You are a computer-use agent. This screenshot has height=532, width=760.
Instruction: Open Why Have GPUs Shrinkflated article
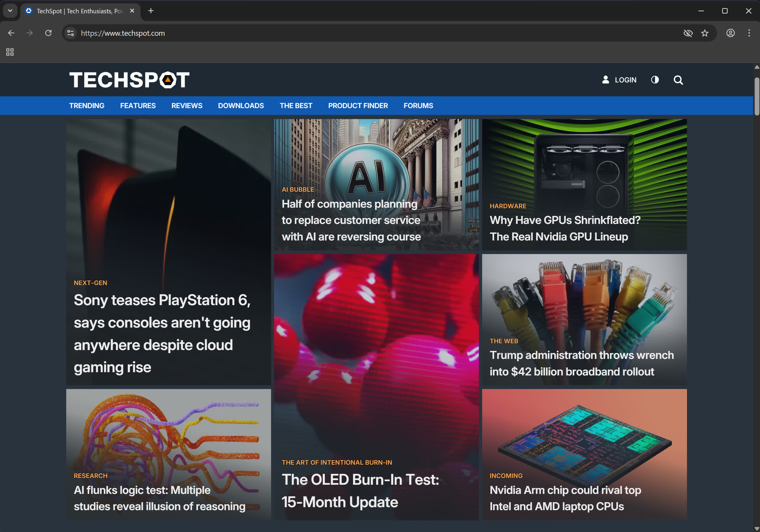pos(565,228)
